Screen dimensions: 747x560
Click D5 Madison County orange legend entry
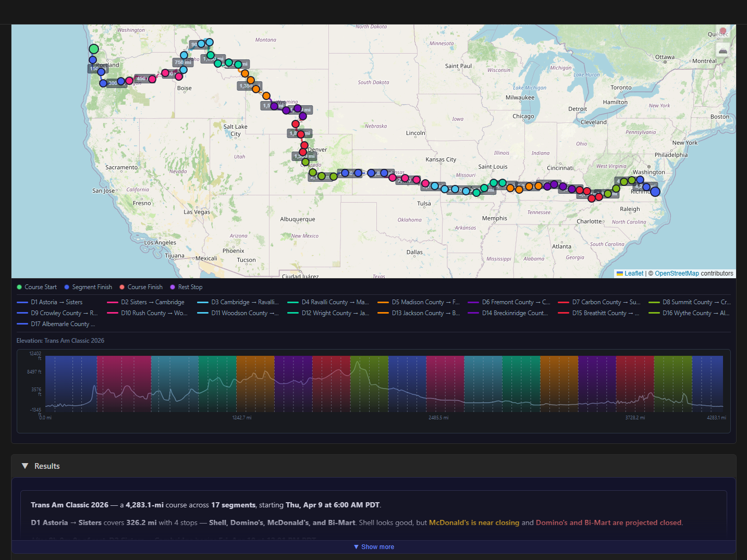coord(419,302)
